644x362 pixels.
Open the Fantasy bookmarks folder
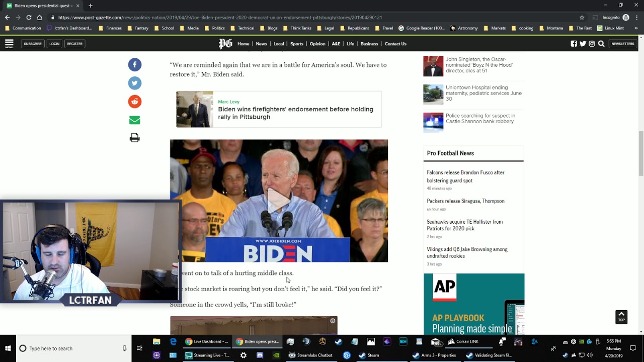pos(138,28)
